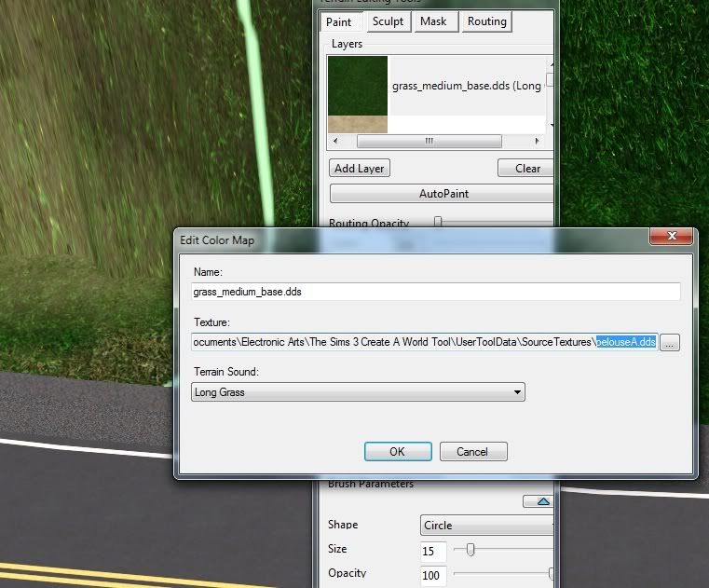Switch to the Mask tab
Image resolution: width=709 pixels, height=588 pixels.
[433, 21]
